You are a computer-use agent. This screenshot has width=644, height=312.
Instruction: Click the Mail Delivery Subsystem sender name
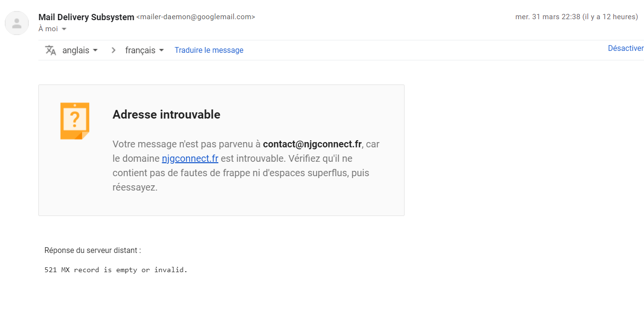coord(86,17)
